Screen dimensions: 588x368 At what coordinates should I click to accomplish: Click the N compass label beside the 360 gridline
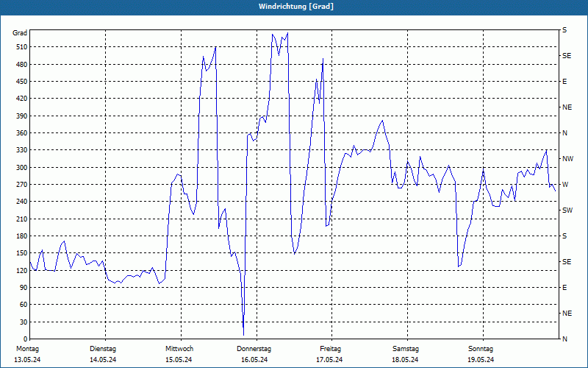point(564,133)
